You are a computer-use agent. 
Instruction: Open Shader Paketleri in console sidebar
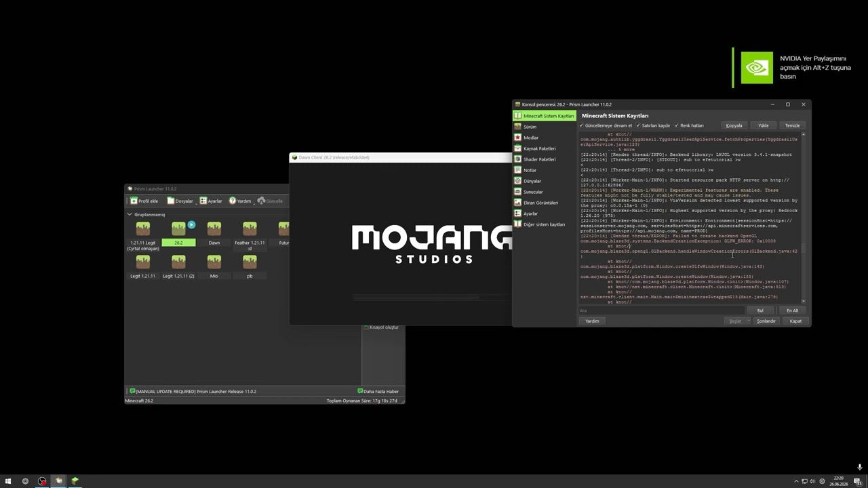click(x=544, y=159)
